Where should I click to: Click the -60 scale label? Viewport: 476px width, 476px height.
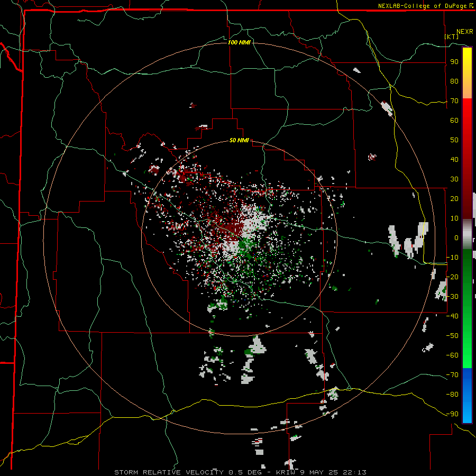click(x=452, y=355)
